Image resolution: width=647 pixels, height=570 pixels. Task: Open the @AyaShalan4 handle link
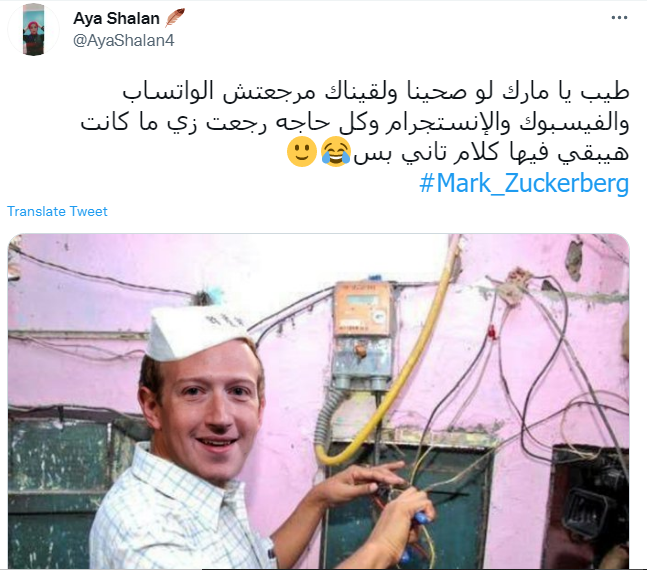(x=124, y=40)
